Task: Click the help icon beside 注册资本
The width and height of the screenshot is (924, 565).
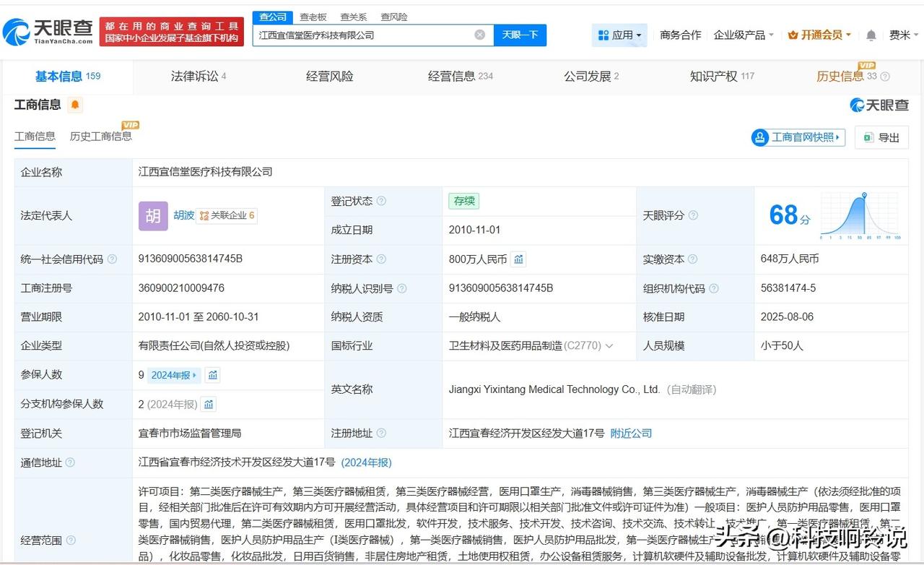Action: [381, 259]
